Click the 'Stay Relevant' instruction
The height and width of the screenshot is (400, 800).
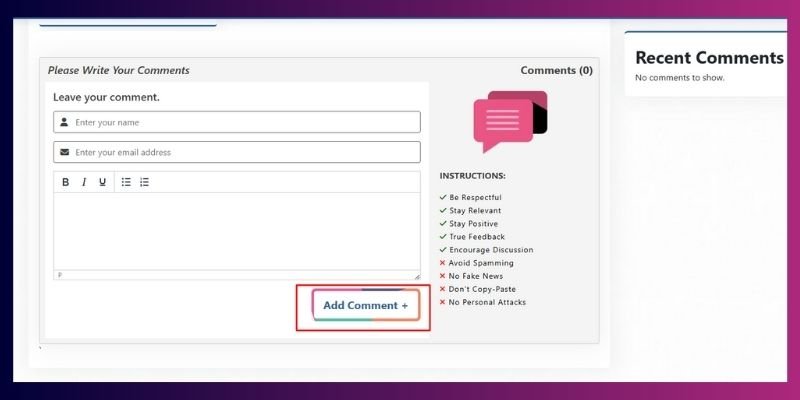click(475, 211)
